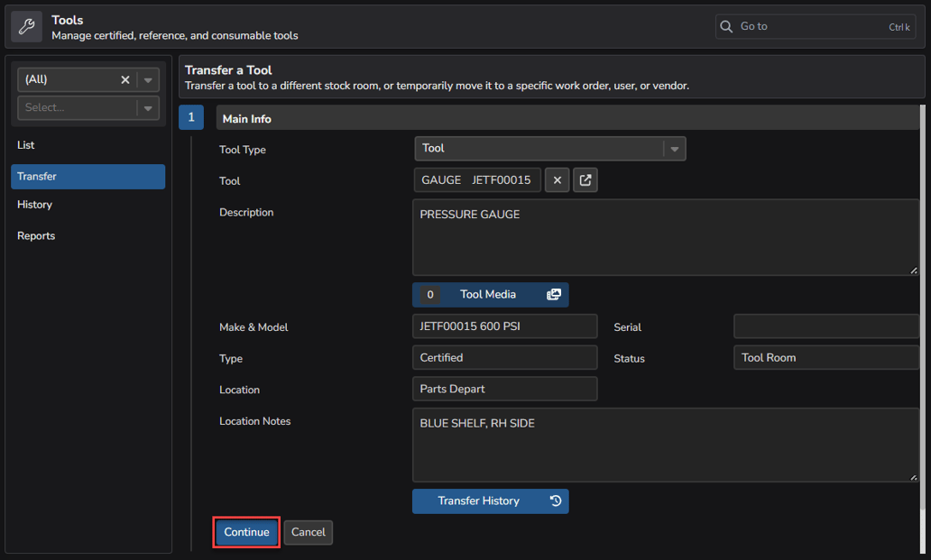Clear the (All) filter with its X icon
Image resolution: width=931 pixels, height=560 pixels.
125,79
